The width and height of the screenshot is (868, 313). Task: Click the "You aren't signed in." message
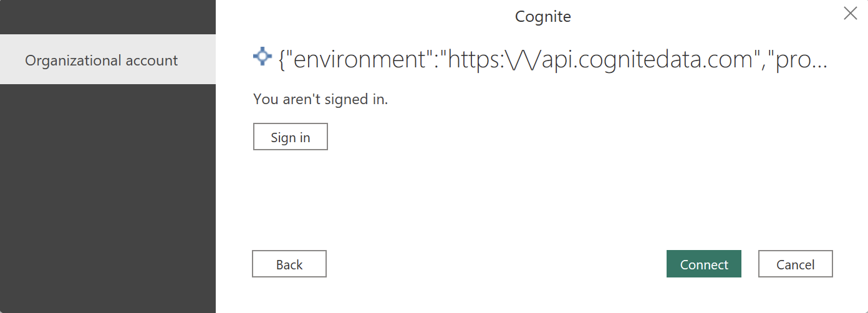click(x=321, y=99)
